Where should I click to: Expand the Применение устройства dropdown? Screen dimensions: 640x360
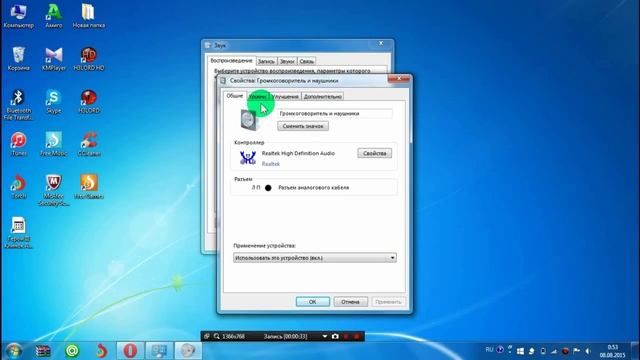pyautogui.click(x=315, y=258)
